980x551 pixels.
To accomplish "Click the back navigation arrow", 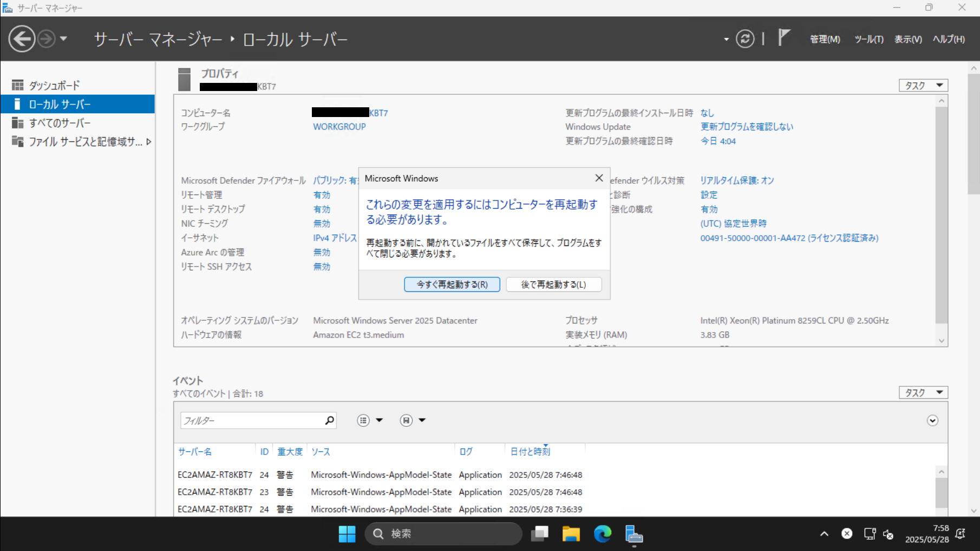I will [22, 39].
